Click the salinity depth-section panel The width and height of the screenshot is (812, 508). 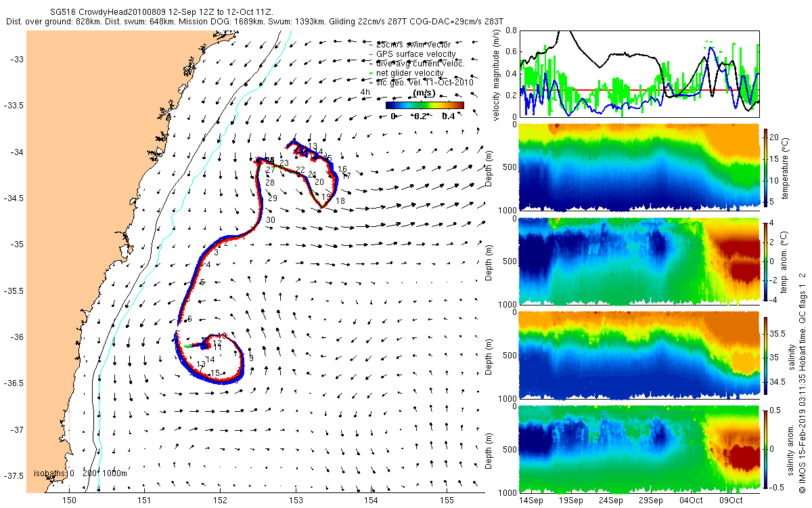(x=639, y=356)
